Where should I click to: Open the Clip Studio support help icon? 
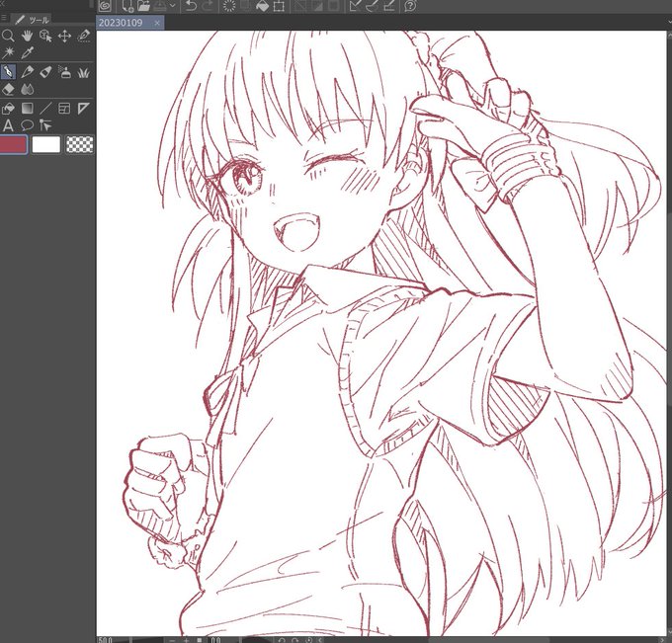pos(410,6)
